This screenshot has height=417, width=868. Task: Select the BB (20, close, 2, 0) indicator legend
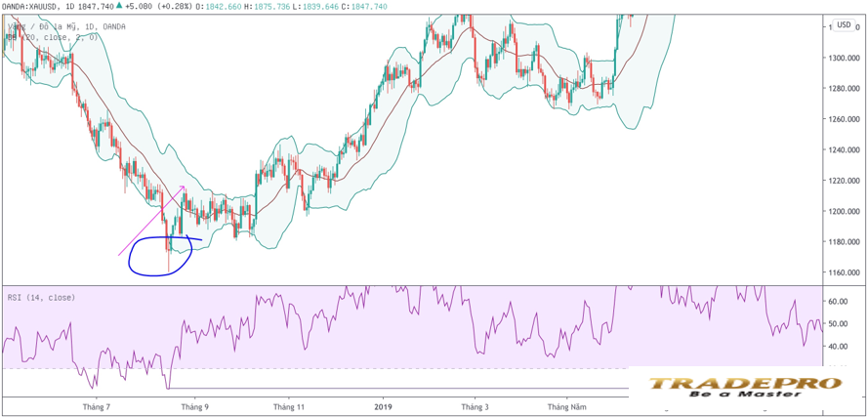coord(52,37)
